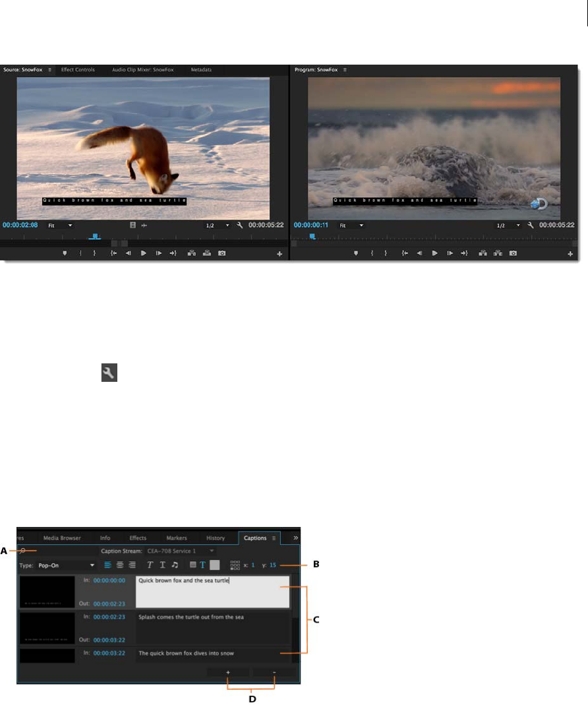Go to Out point in Program monitor

tap(464, 253)
